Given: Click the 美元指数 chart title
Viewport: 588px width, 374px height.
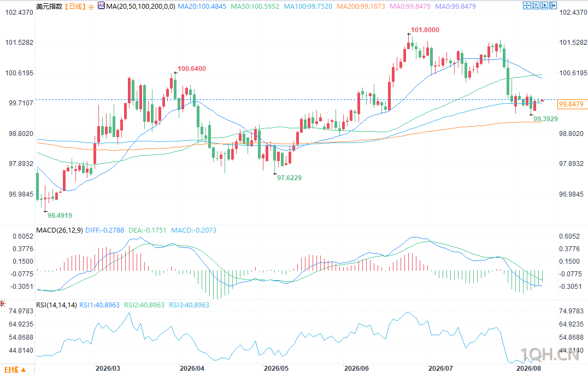Looking at the screenshot, I should click(49, 7).
